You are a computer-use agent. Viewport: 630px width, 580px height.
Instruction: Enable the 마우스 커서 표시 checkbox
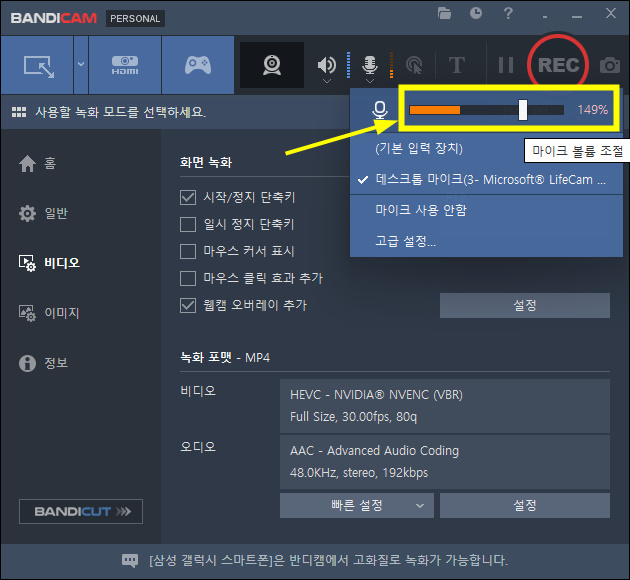188,251
